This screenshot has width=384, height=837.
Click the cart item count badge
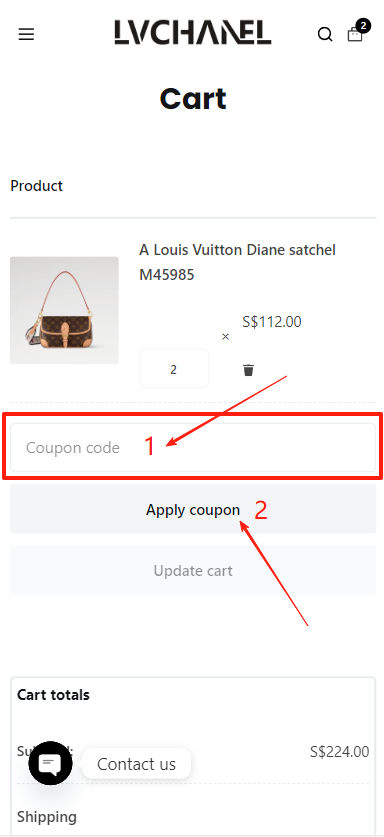click(x=363, y=25)
